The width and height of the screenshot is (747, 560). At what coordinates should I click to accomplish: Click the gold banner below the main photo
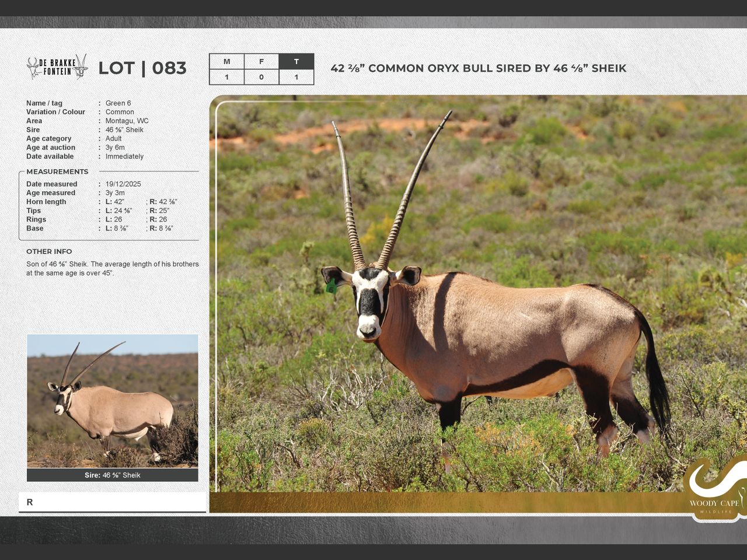coord(444,502)
